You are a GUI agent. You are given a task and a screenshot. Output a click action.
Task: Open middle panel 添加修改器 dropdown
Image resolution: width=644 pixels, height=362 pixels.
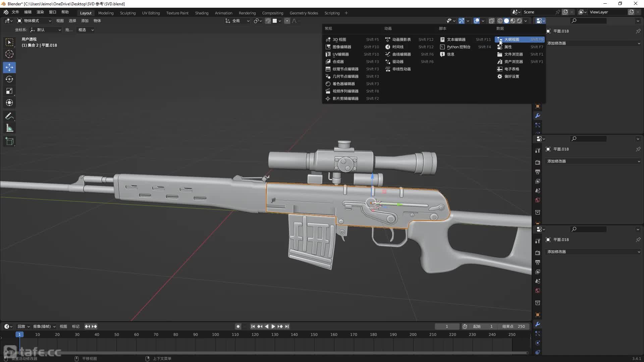[593, 161]
